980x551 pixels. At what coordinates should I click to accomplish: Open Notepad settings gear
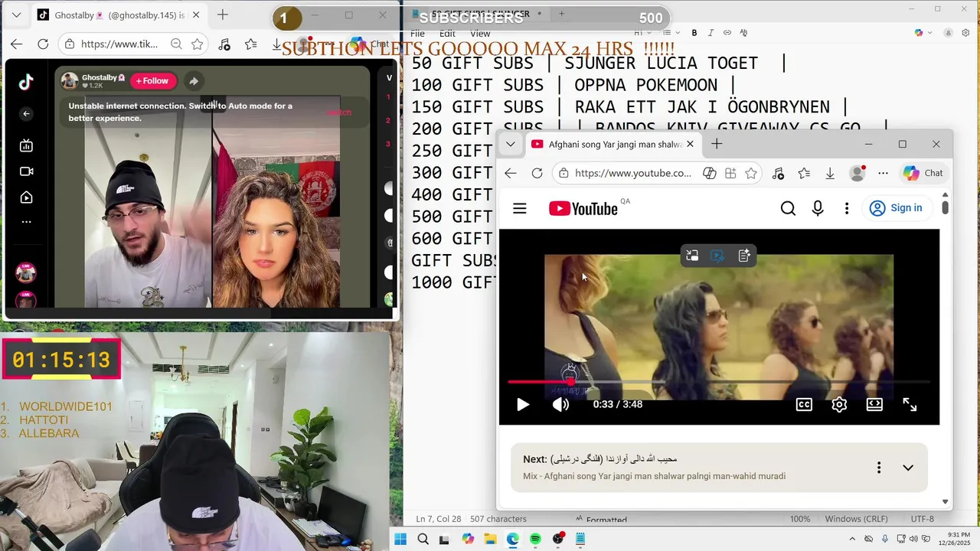(965, 33)
